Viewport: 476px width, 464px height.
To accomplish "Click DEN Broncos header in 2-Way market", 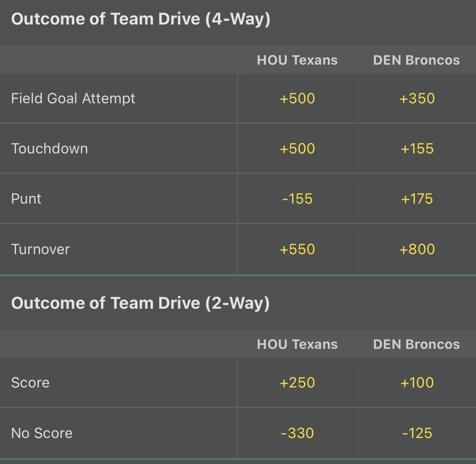I will click(416, 344).
